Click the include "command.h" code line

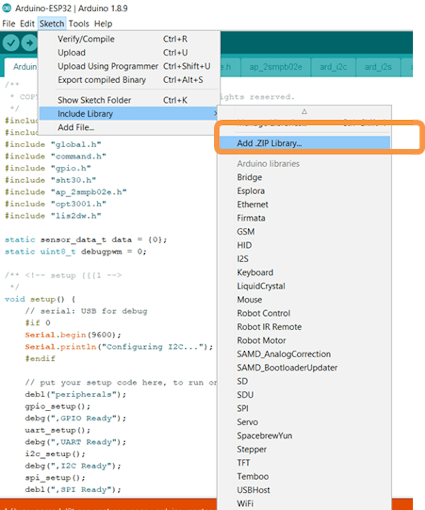click(55, 156)
